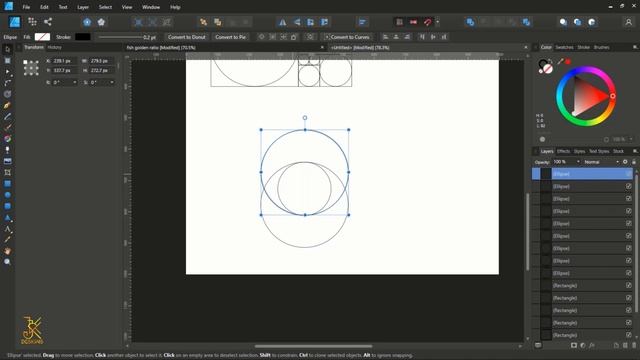
Task: Switch to the Swatches tab
Action: (x=564, y=47)
